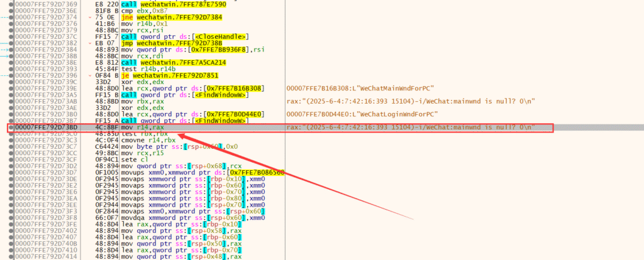Toggle breakpoint dot at address 00007FFE792D73B7

click(11, 121)
